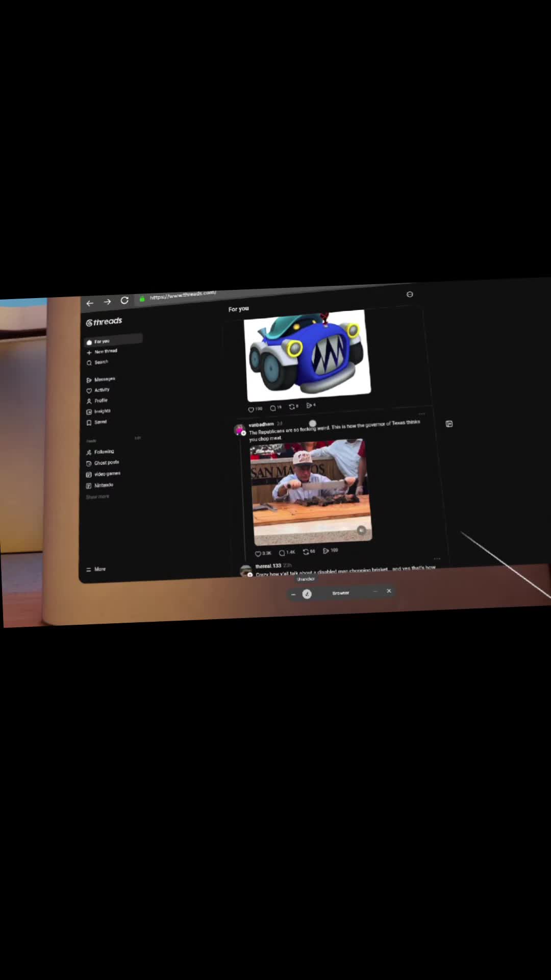Close the Browser window
The image size is (551, 980).
point(389,591)
